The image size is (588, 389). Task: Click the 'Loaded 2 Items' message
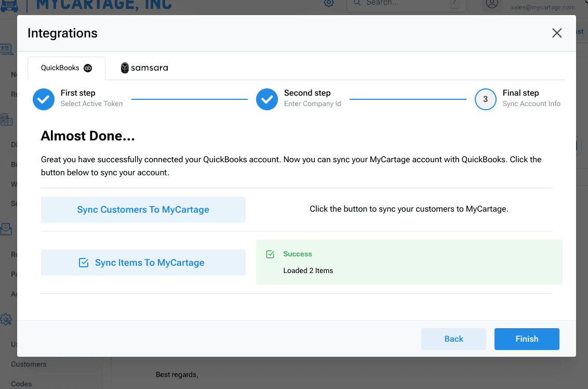(x=308, y=271)
